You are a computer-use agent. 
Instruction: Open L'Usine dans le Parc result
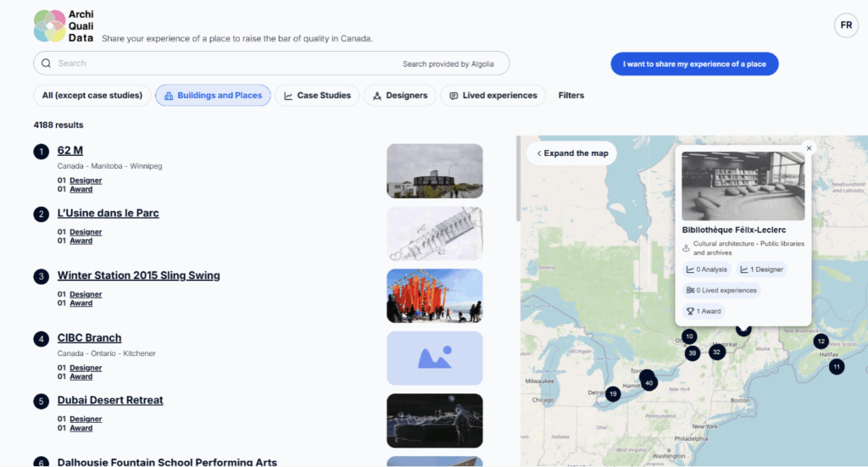click(x=108, y=213)
